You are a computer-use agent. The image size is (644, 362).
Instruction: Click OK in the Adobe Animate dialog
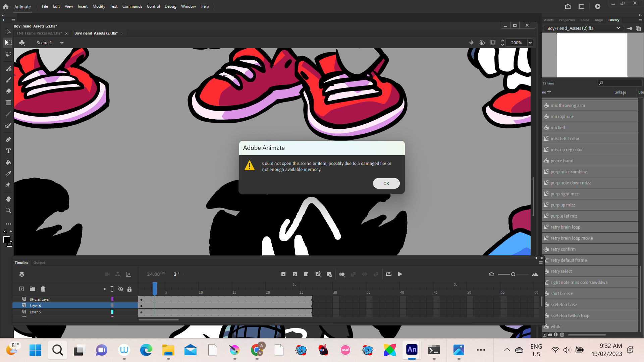(386, 183)
